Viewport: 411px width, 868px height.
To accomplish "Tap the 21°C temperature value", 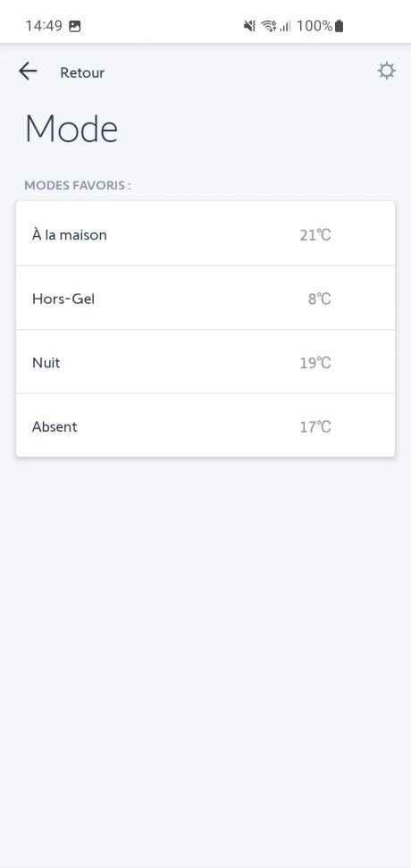I will 315,235.
